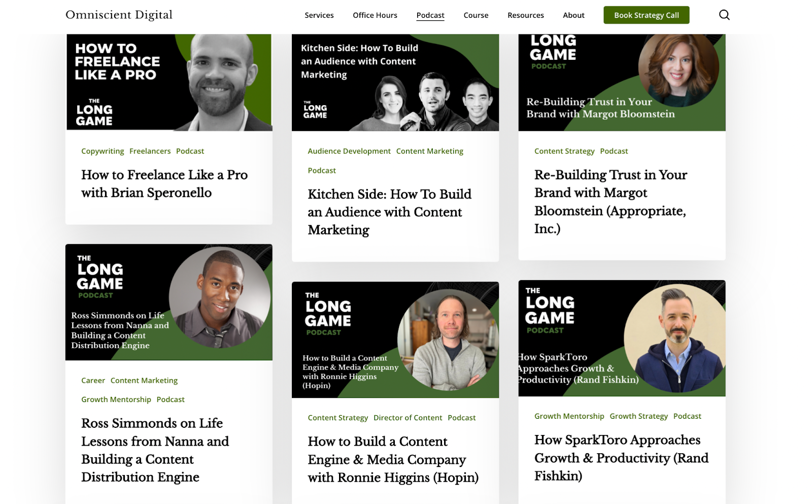The image size is (812, 504).
Task: Visit the About page
Action: [573, 15]
